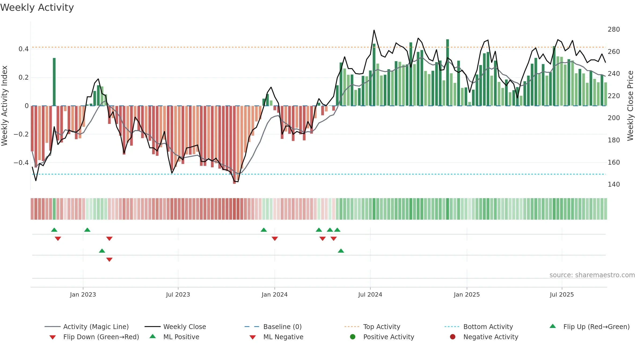Click the '240' right axis price label
Viewport: 644px width, 362px height.
pyautogui.click(x=614, y=74)
